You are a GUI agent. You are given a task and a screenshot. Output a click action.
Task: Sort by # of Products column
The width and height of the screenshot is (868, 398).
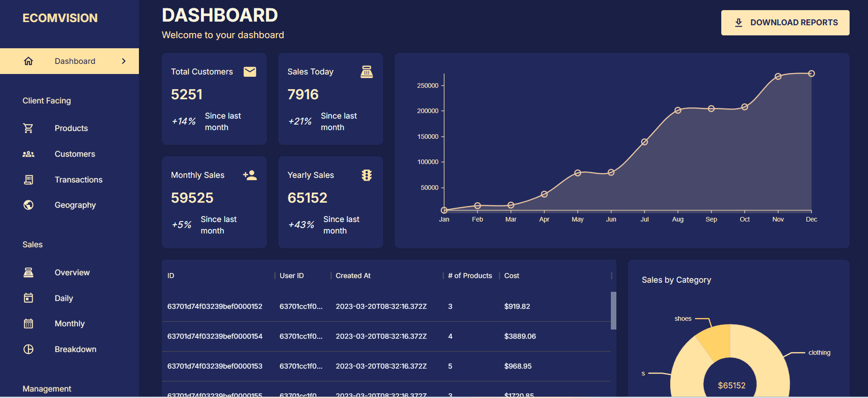[471, 276]
